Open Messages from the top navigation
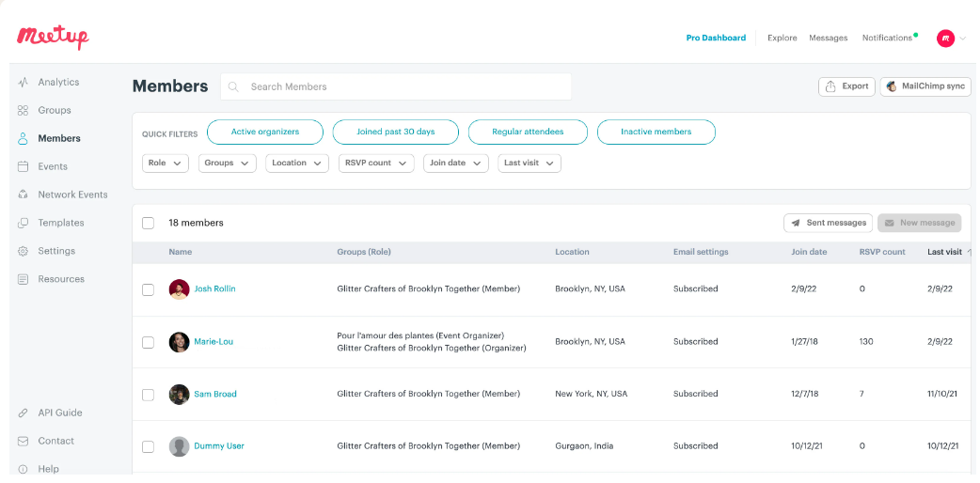This screenshot has width=980, height=483. click(x=828, y=39)
